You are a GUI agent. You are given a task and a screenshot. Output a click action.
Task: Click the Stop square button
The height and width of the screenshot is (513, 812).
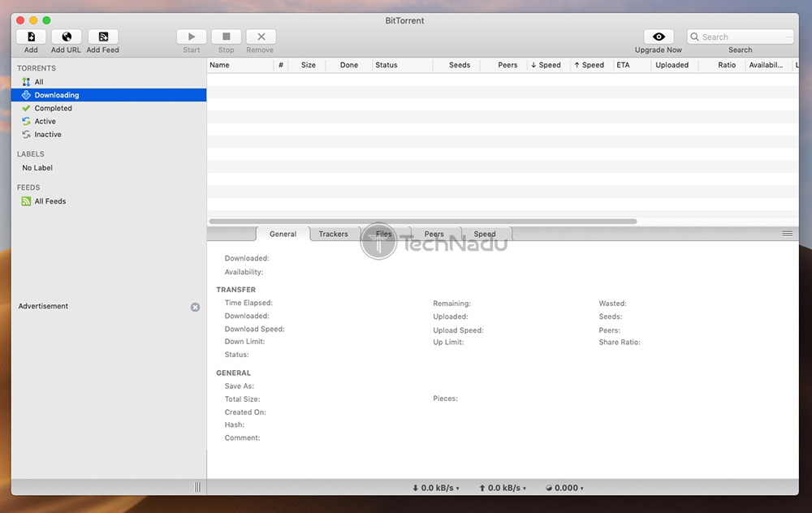pyautogui.click(x=227, y=37)
